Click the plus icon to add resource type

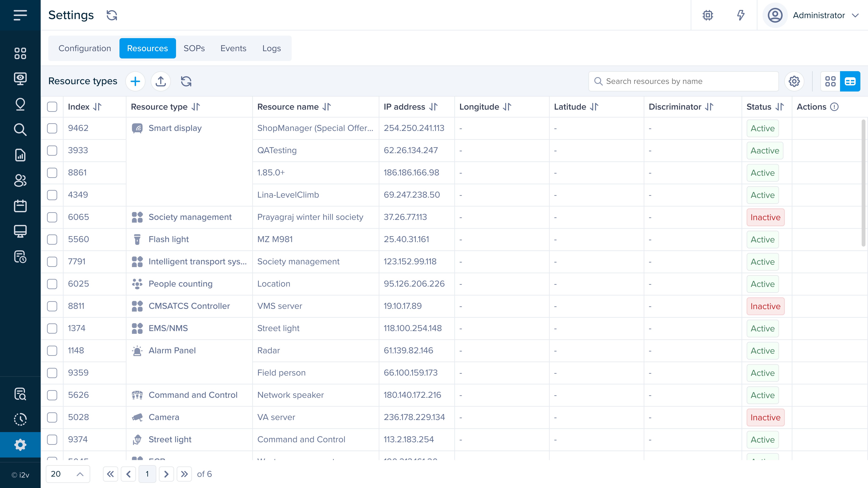[x=135, y=81]
